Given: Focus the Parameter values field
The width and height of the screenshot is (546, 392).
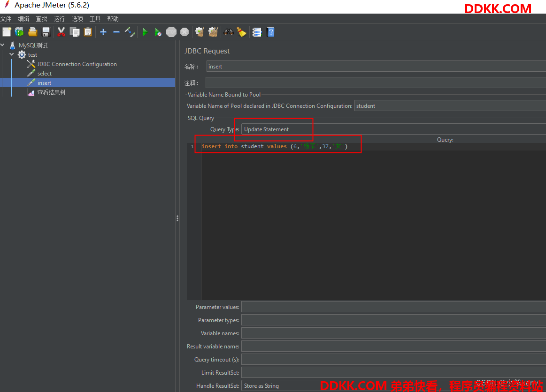Looking at the screenshot, I should (393, 307).
